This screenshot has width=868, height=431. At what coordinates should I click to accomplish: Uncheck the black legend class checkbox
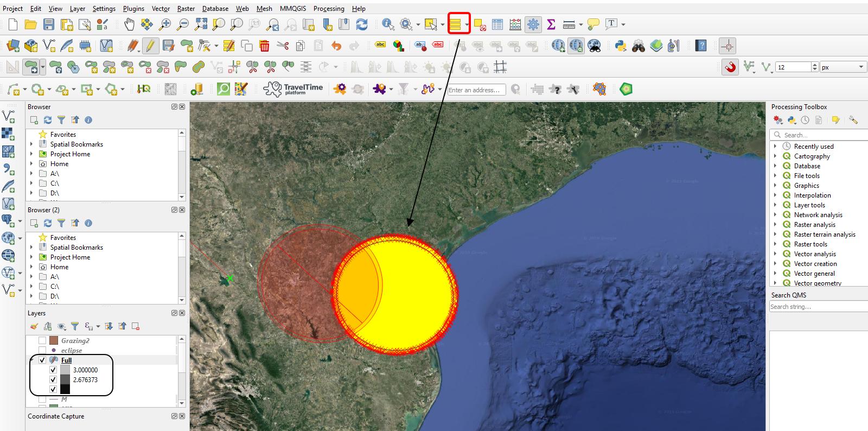coord(53,389)
